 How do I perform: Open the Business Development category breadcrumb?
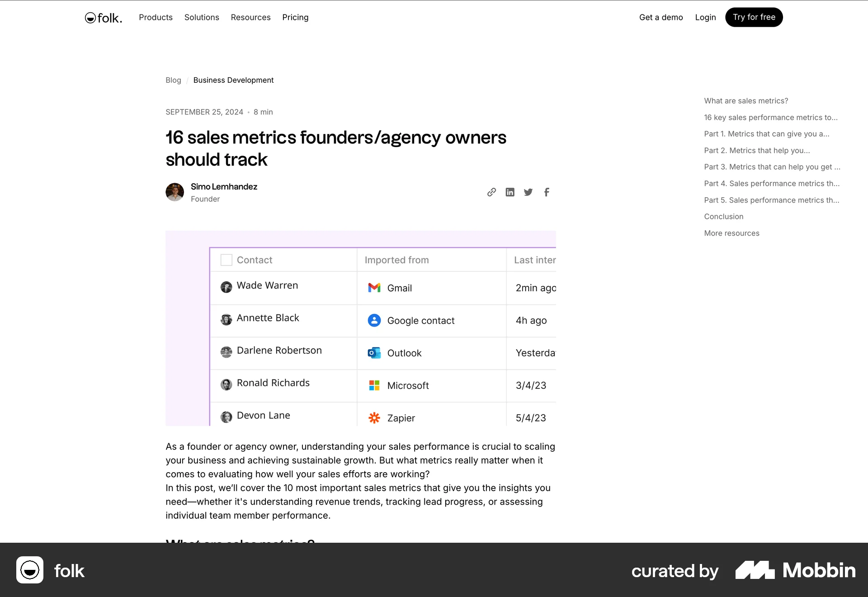pos(233,80)
